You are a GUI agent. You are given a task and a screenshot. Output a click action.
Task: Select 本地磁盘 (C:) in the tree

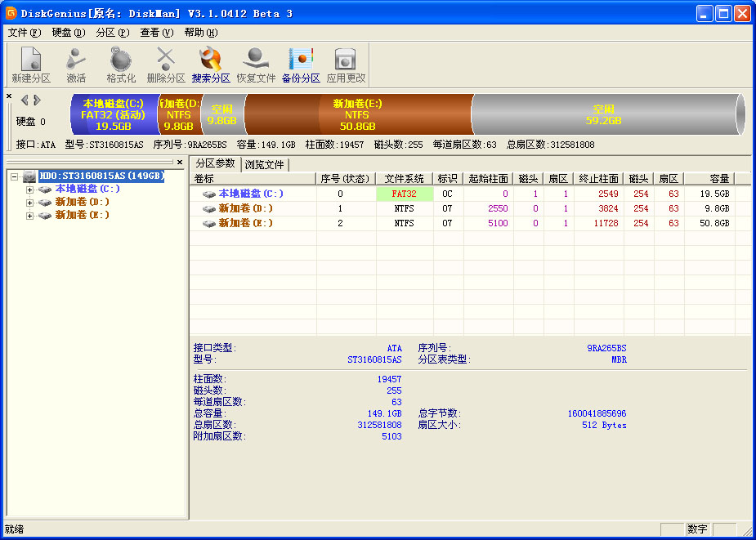[x=87, y=189]
